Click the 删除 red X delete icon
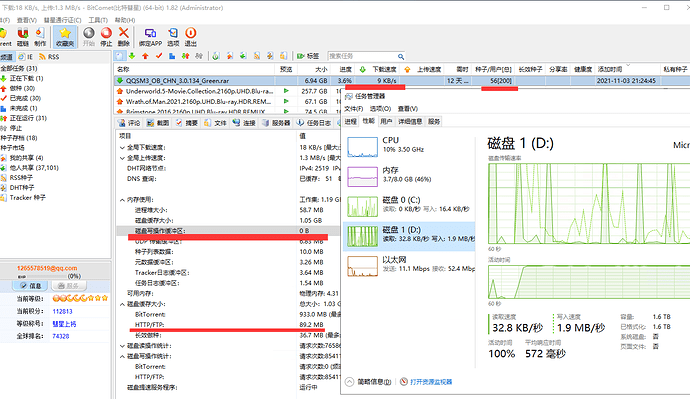Viewport: 690px width, 399px height. point(124,37)
